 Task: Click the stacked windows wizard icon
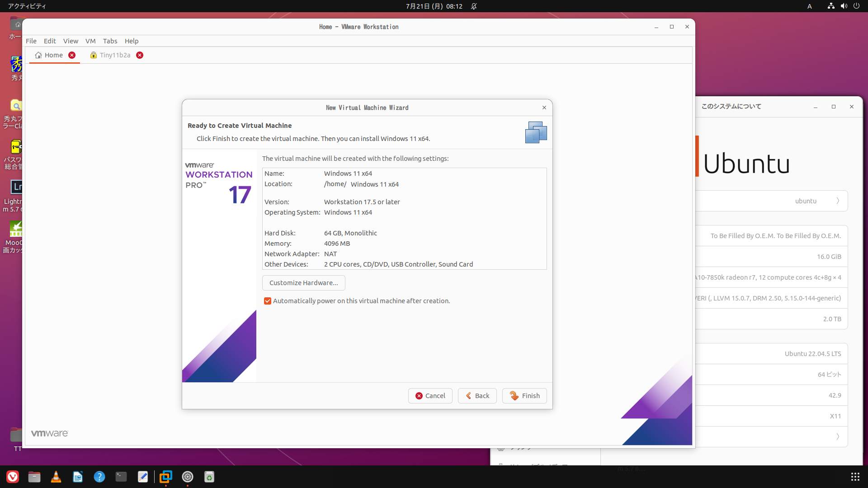[536, 132]
